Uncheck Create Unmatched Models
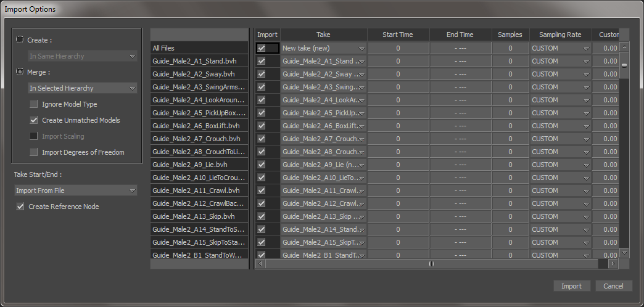 34,120
